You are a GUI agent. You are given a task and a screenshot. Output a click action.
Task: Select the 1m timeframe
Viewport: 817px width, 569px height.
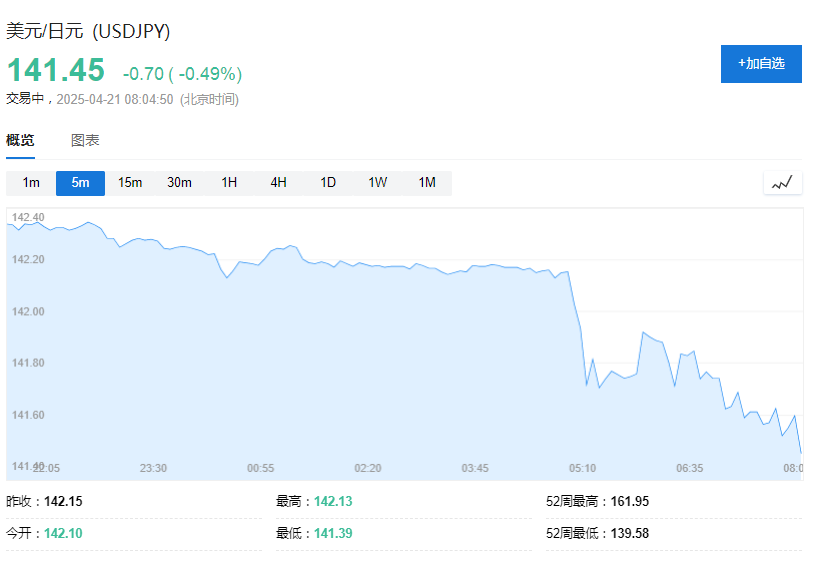(x=31, y=182)
